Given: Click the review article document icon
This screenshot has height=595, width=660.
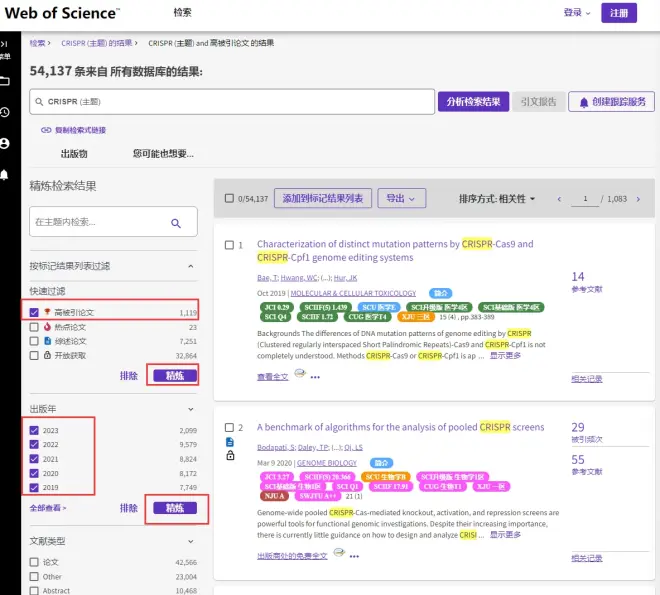Looking at the screenshot, I should tap(47, 341).
